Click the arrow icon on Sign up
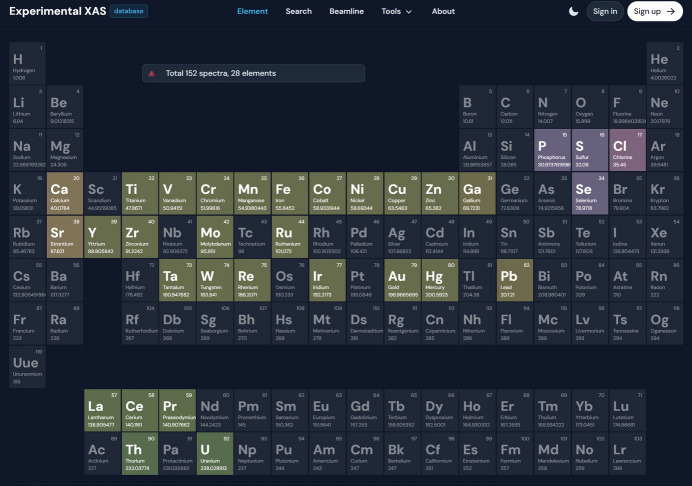The height and width of the screenshot is (486, 692). pyautogui.click(x=671, y=12)
